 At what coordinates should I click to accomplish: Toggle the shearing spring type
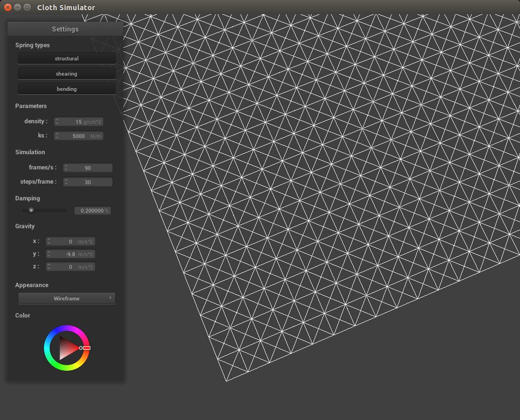tap(67, 74)
